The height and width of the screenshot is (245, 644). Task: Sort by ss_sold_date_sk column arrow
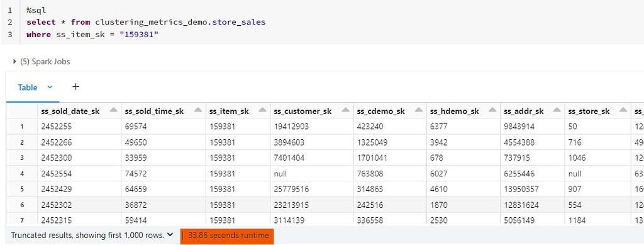tap(114, 110)
